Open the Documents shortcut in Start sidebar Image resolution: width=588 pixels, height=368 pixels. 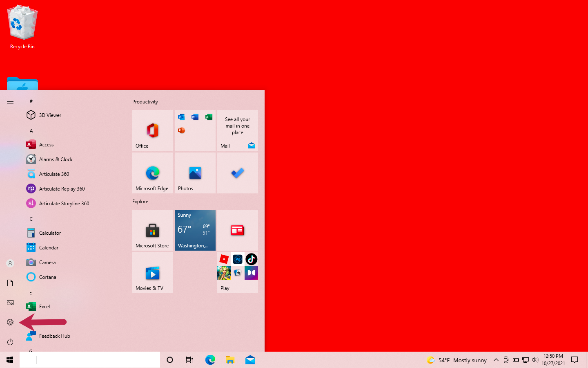10,283
